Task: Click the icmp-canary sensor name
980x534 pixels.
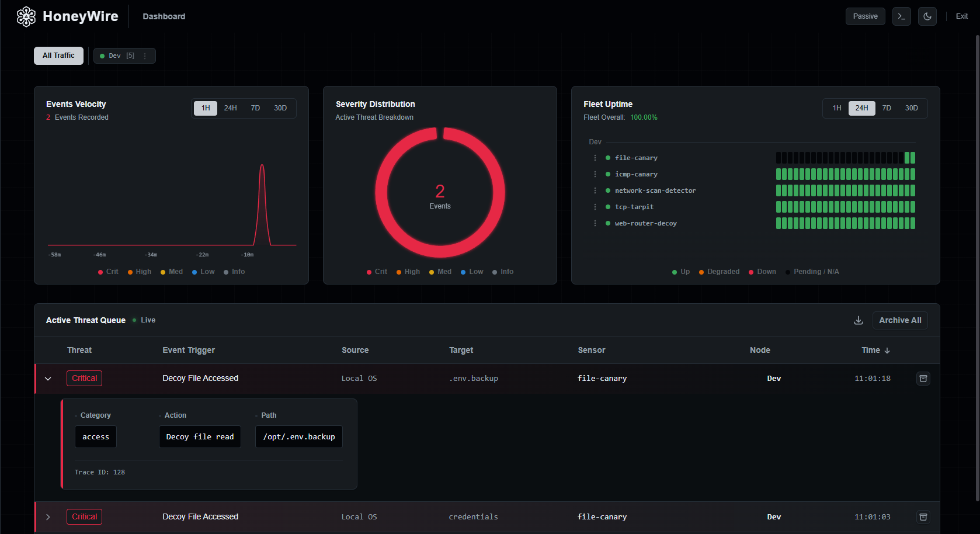Action: tap(636, 174)
